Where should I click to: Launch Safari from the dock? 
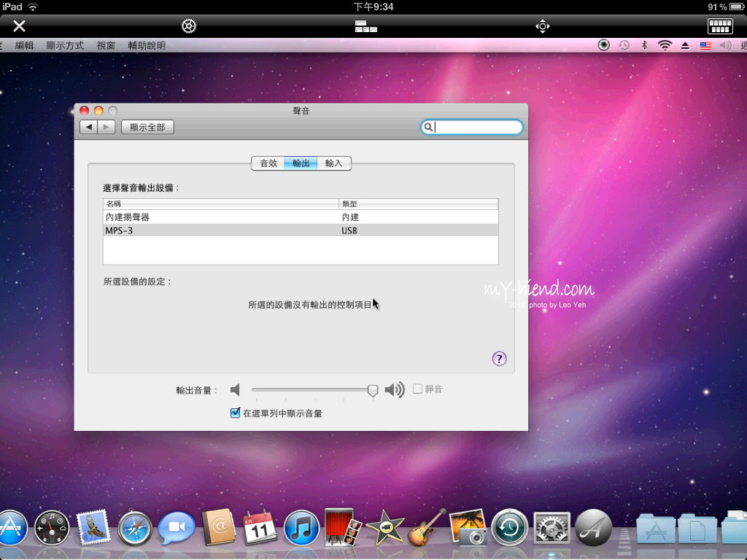pos(135,528)
